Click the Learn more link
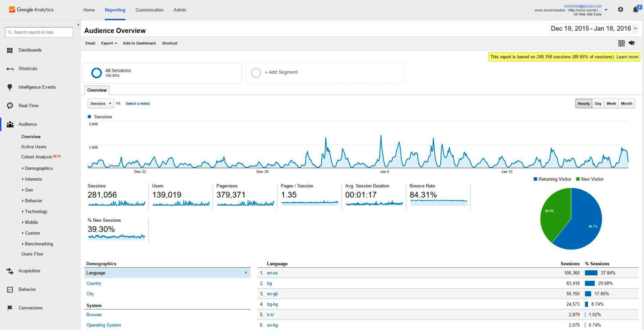644x330 pixels. [x=627, y=57]
